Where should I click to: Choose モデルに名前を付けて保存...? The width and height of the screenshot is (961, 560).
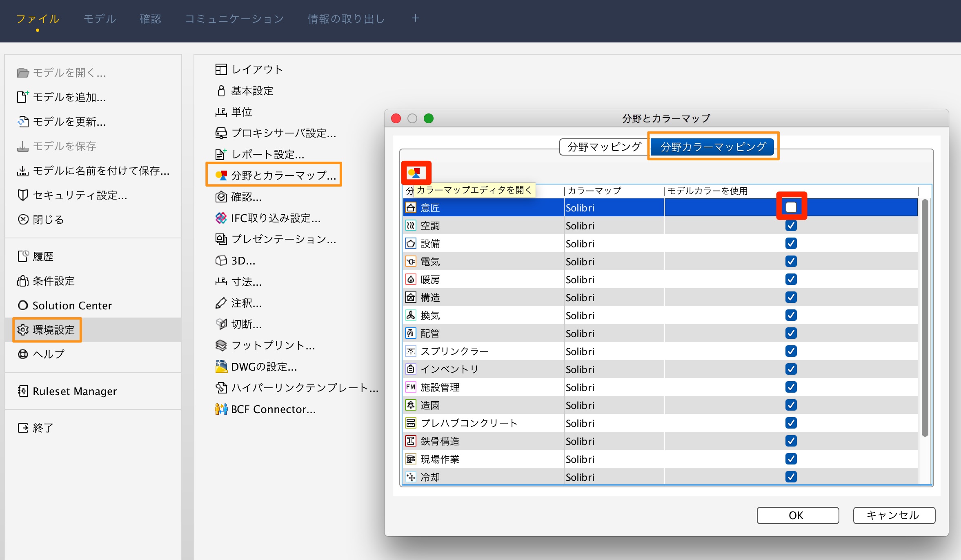pyautogui.click(x=93, y=171)
